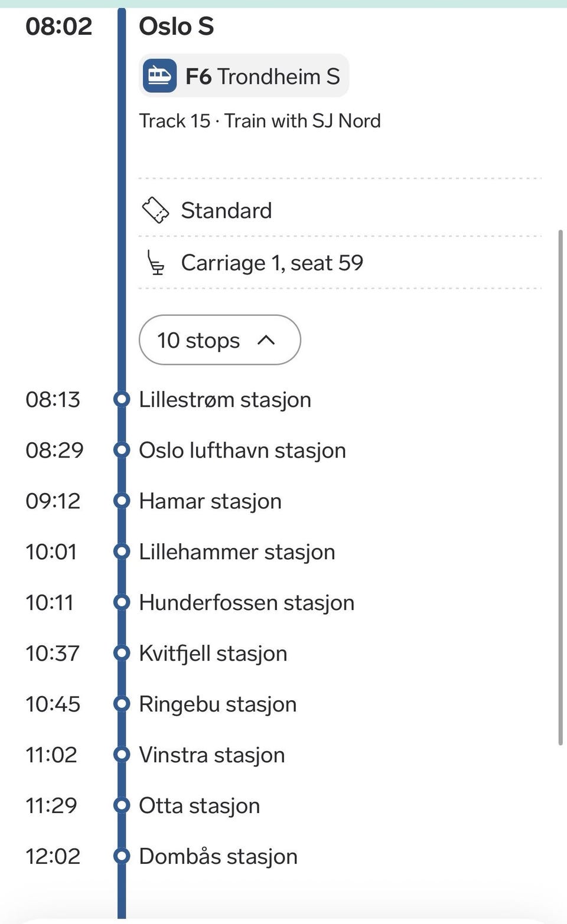Open Dombås stasjon stop

click(x=218, y=857)
